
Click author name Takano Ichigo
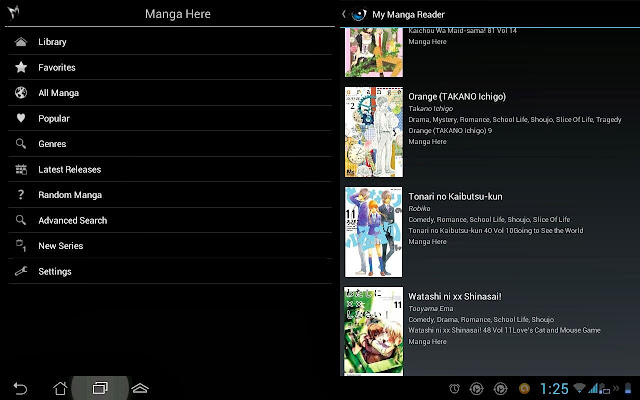[x=431, y=109]
